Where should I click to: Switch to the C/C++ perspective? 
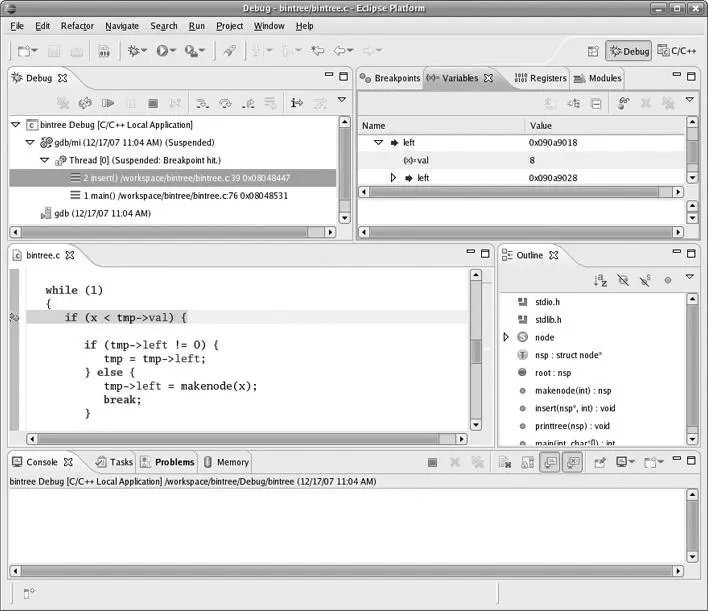[677, 51]
